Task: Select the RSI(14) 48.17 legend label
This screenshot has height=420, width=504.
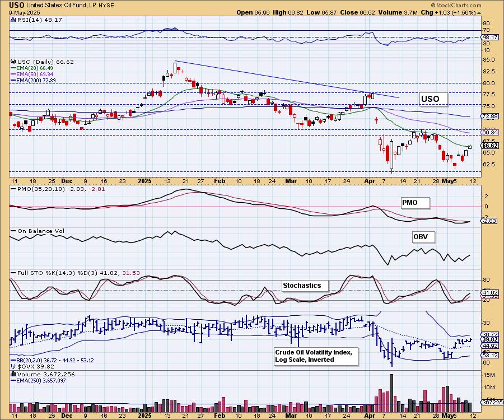Action: click(40, 20)
